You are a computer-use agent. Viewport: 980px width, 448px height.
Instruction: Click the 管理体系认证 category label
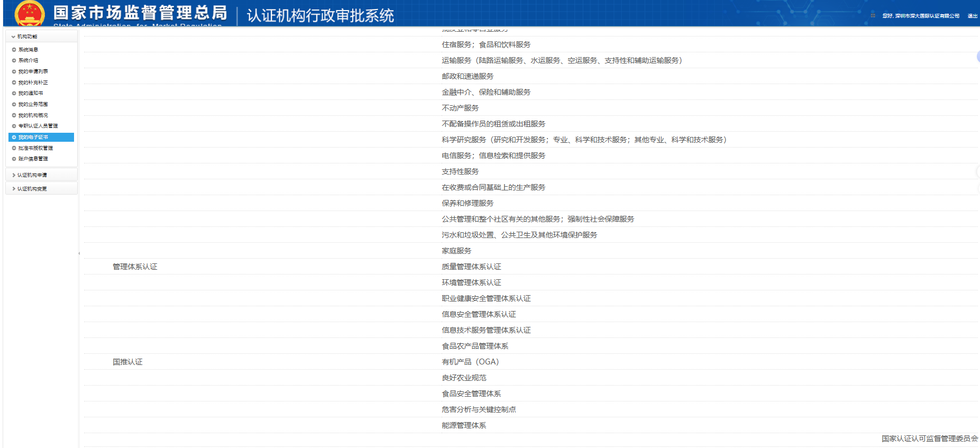(135, 267)
